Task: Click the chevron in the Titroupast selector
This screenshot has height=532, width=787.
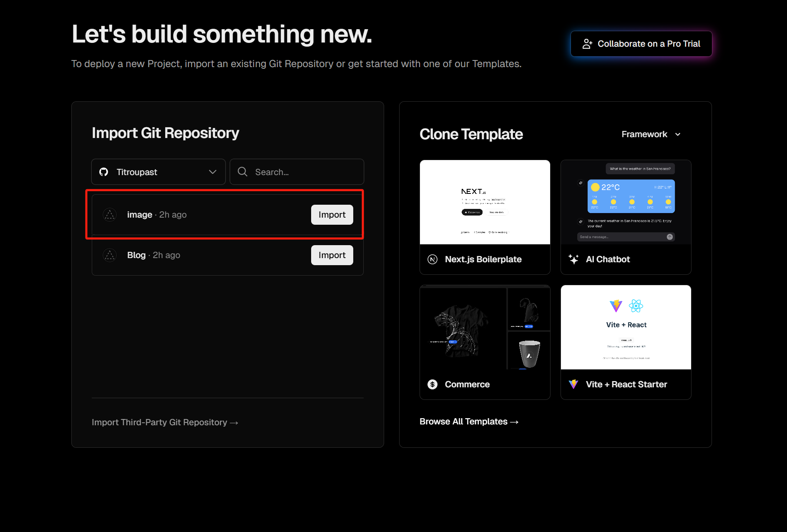Action: [213, 172]
